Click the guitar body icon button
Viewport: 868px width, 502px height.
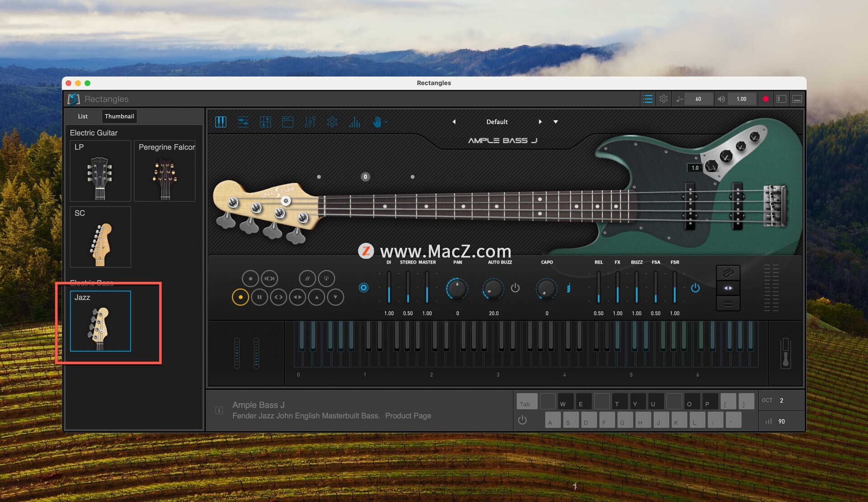point(728,273)
